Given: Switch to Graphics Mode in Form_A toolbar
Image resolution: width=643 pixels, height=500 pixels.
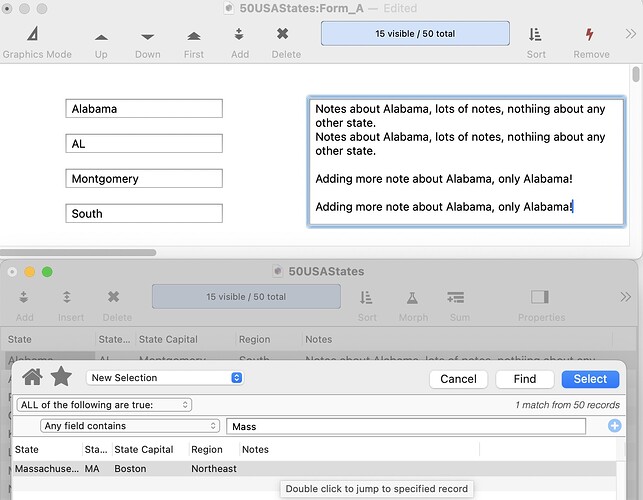Looking at the screenshot, I should (33, 34).
